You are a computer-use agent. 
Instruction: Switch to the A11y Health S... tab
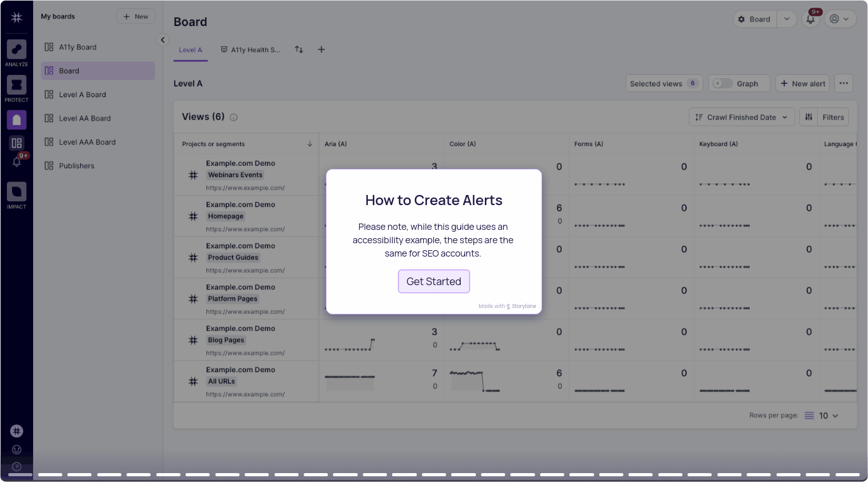(x=250, y=49)
